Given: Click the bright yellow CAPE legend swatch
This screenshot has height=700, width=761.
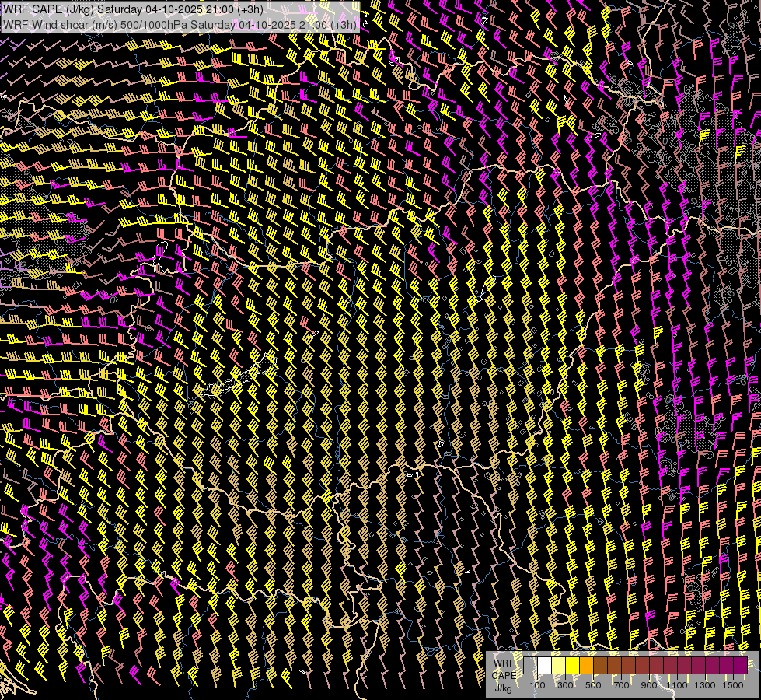Looking at the screenshot, I should [x=572, y=666].
